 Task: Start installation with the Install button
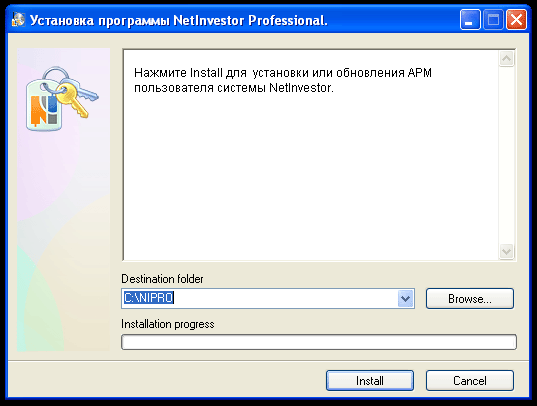coord(370,380)
